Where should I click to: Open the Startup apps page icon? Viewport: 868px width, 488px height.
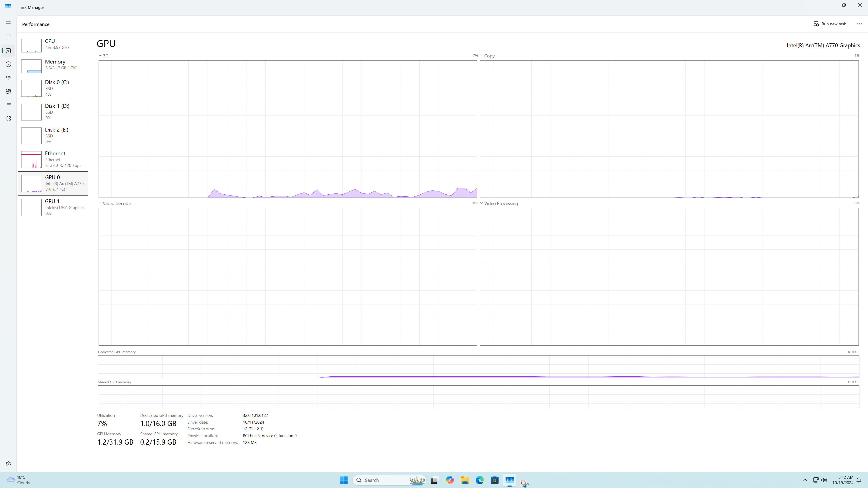8,78
